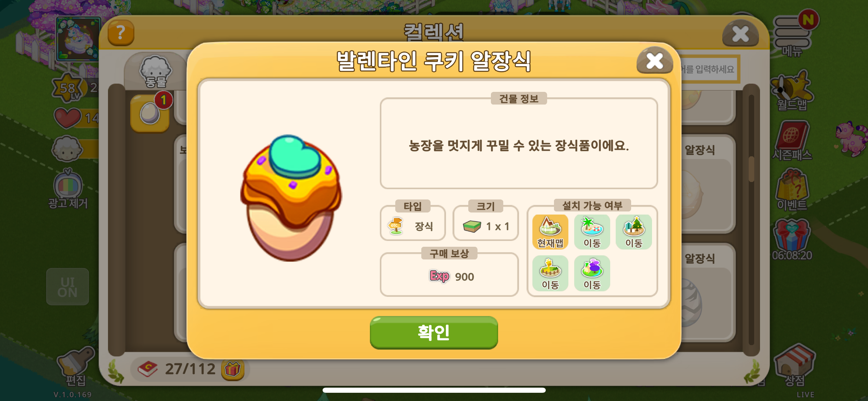
Task: Toggle the UI ON button
Action: (x=68, y=287)
